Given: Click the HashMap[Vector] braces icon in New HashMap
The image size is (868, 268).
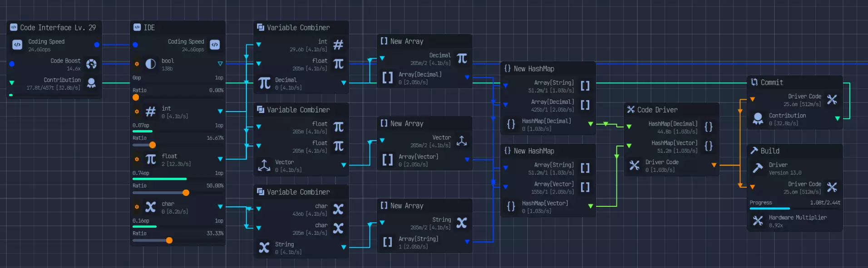Looking at the screenshot, I should click(511, 206).
